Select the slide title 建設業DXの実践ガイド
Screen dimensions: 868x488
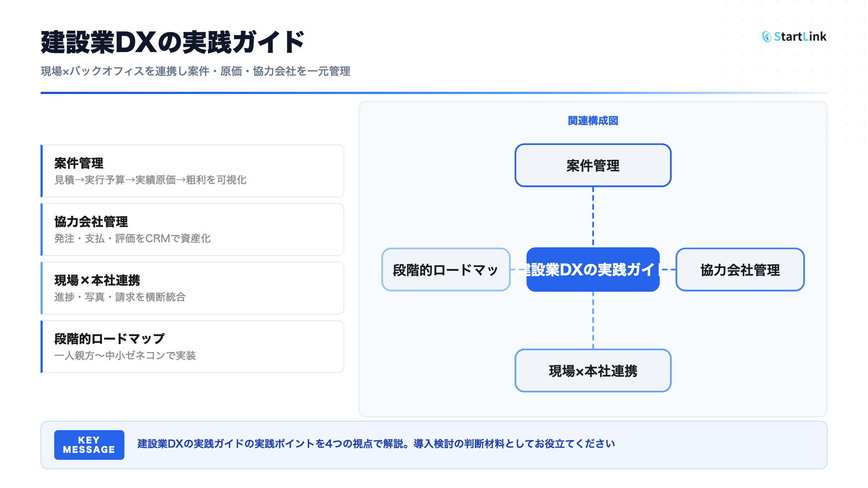click(x=173, y=42)
